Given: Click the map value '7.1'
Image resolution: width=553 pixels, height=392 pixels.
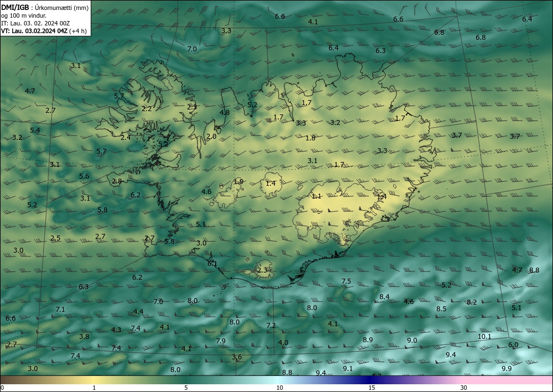Looking at the screenshot, I should (x=60, y=310).
